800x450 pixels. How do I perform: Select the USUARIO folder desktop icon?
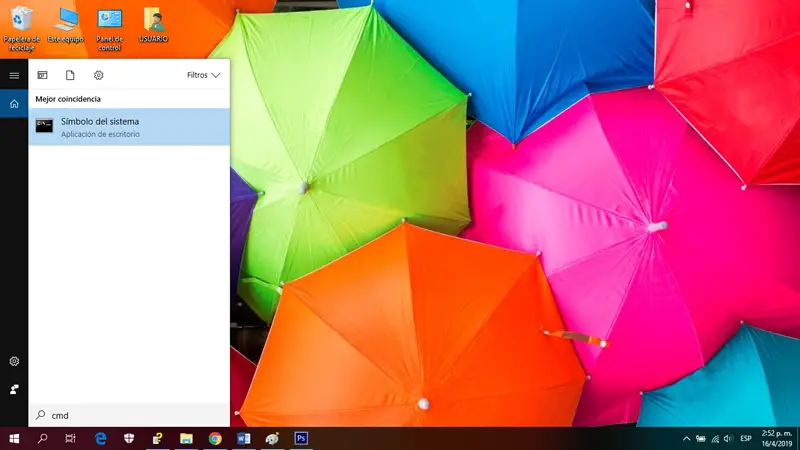tap(153, 25)
